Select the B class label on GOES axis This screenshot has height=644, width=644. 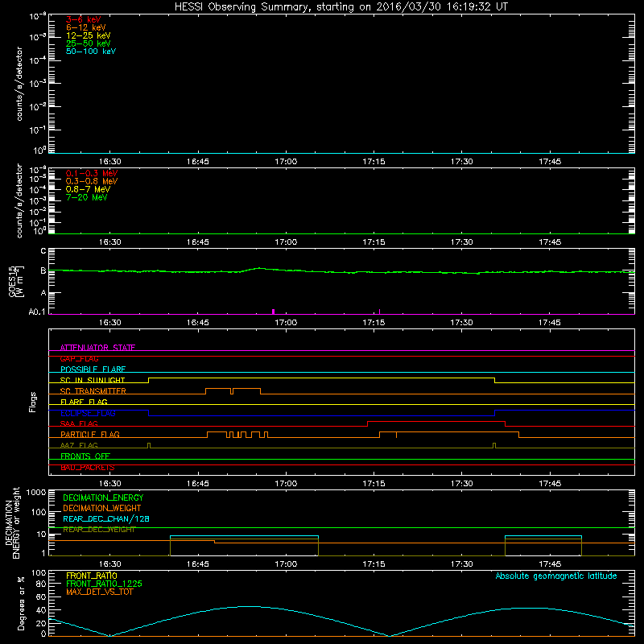[43, 270]
